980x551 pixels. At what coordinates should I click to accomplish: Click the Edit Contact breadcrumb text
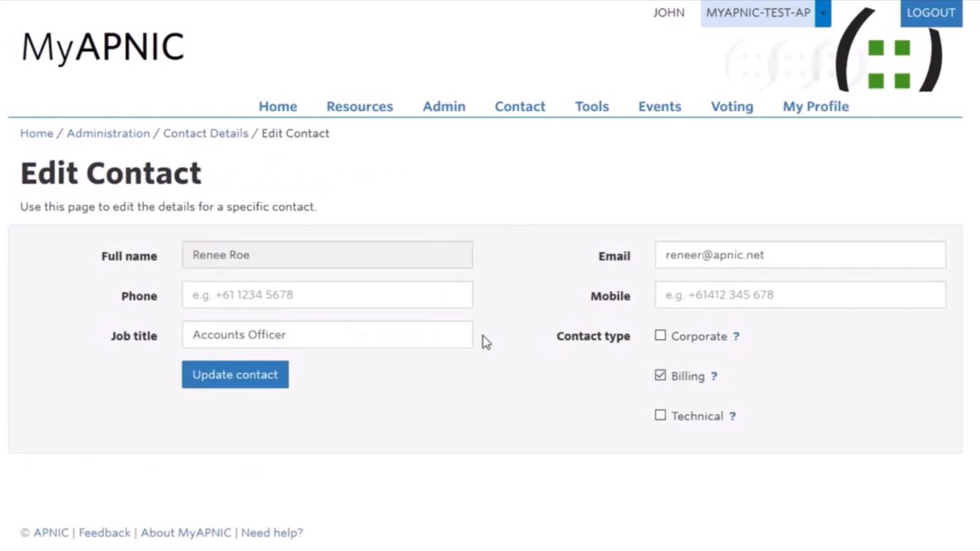296,133
